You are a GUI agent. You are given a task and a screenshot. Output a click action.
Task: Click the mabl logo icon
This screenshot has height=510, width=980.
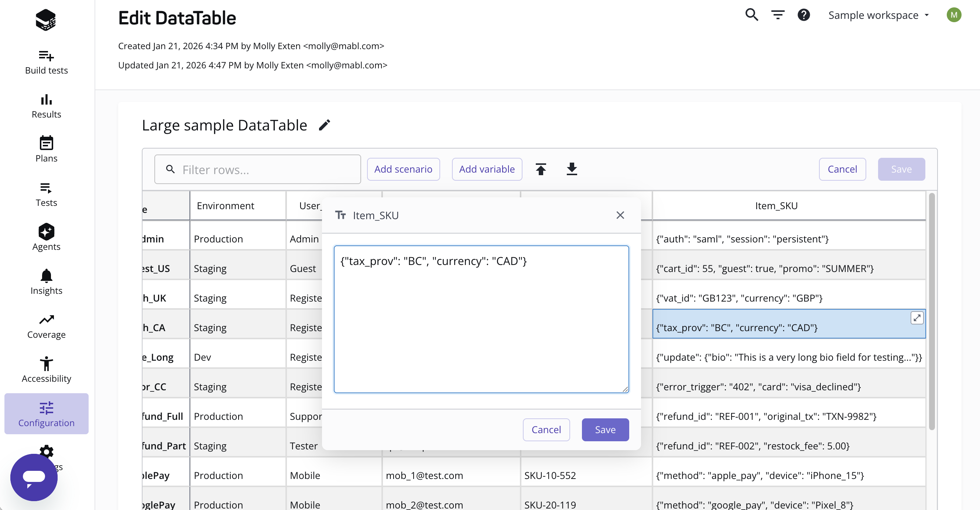[46, 20]
